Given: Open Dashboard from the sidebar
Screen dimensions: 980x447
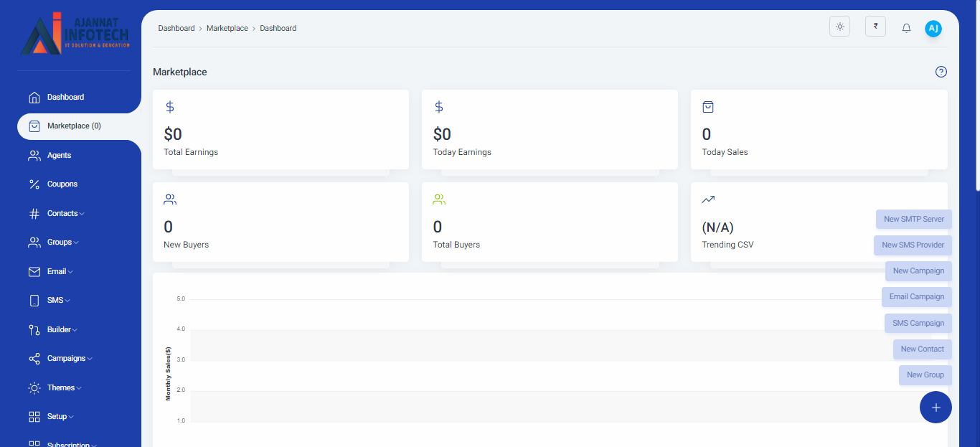Looking at the screenshot, I should [x=65, y=97].
